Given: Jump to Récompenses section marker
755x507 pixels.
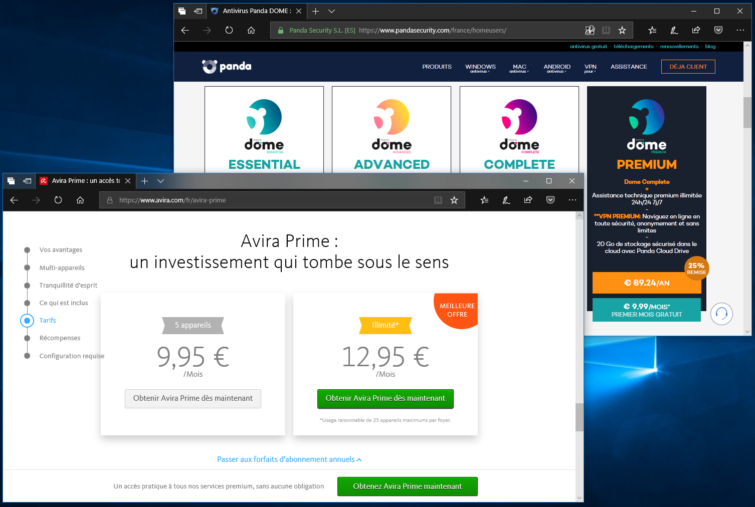Looking at the screenshot, I should pos(27,338).
